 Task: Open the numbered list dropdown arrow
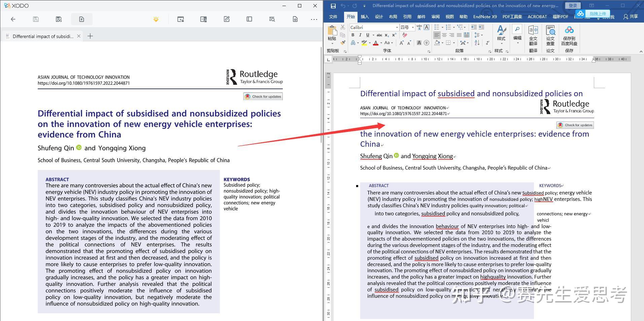[x=453, y=27]
